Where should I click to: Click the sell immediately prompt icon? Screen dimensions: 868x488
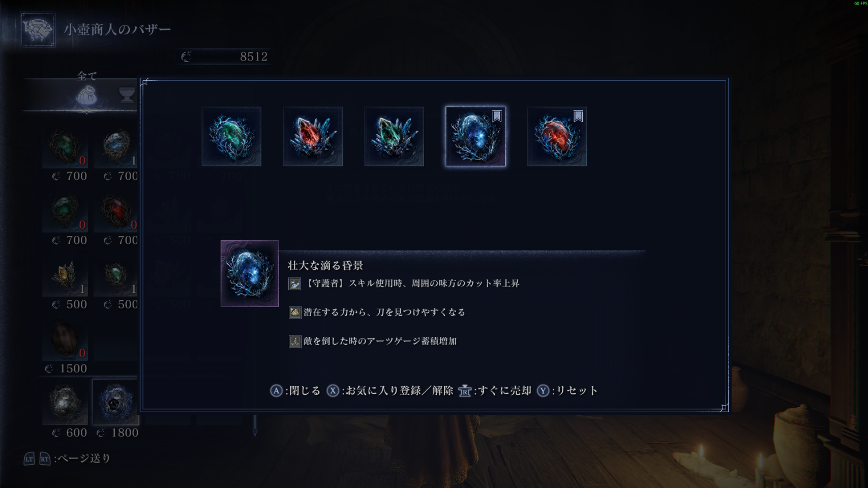(465, 390)
